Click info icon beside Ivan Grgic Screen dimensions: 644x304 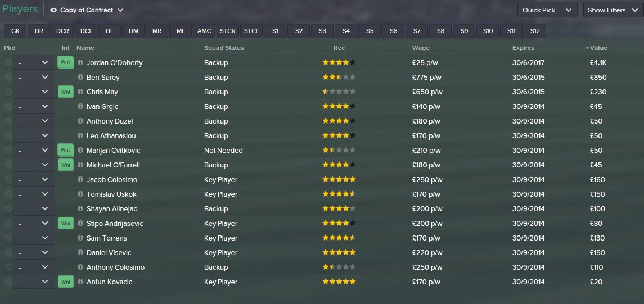(x=80, y=107)
